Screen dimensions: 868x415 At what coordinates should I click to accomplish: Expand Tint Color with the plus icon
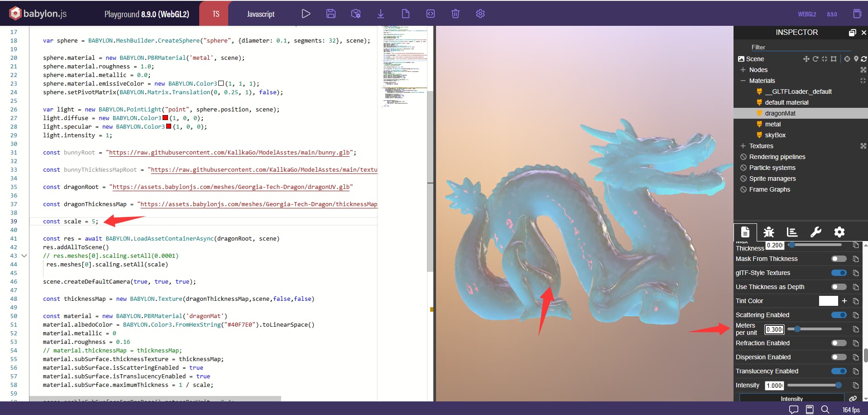click(x=844, y=301)
